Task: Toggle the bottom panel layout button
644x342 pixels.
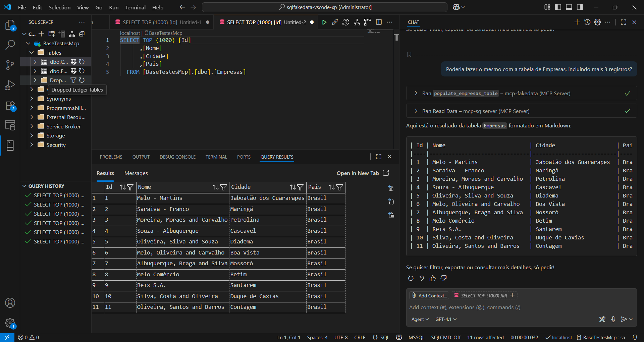Action: click(x=569, y=7)
